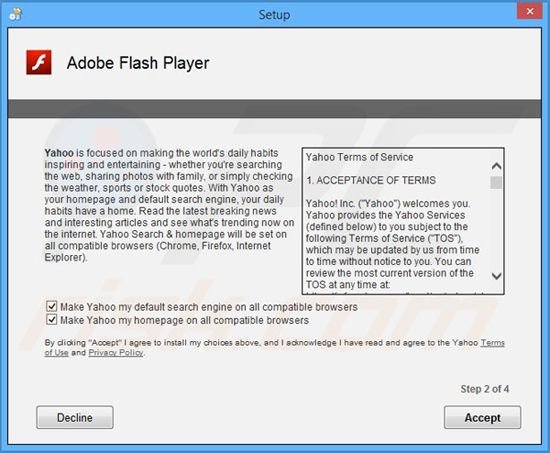Image resolution: width=550 pixels, height=453 pixels.
Task: Uncheck Make Yahoo my default search engine
Action: [x=52, y=306]
